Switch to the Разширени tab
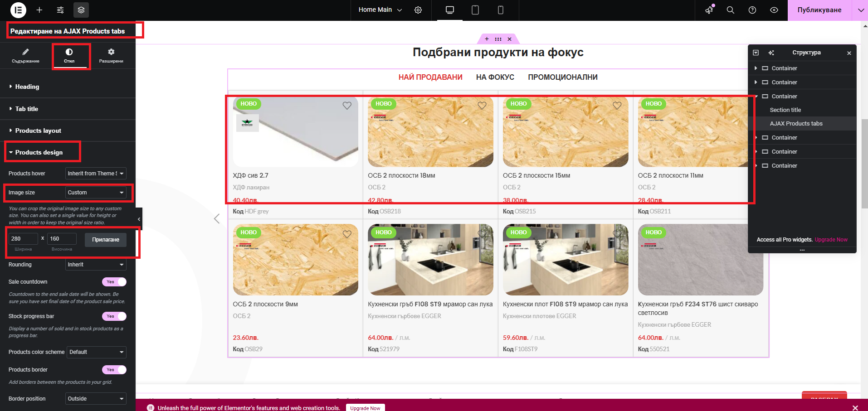868x411 pixels. point(111,56)
